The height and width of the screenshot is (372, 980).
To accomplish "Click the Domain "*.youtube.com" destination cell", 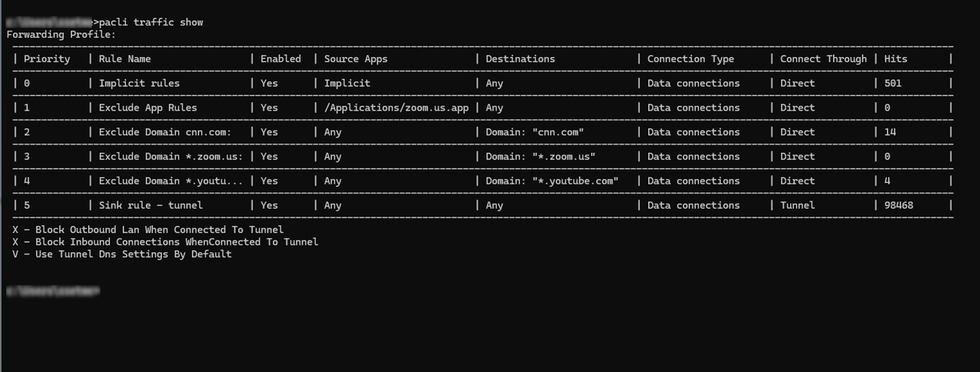I will [552, 181].
